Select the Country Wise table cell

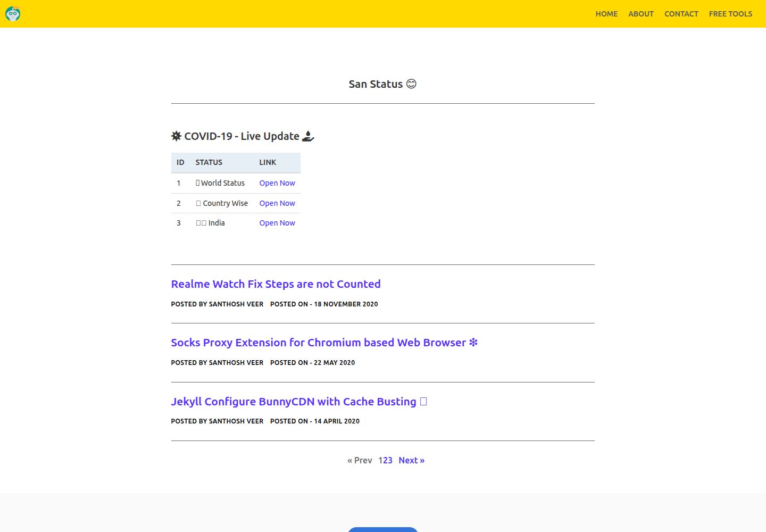point(222,203)
